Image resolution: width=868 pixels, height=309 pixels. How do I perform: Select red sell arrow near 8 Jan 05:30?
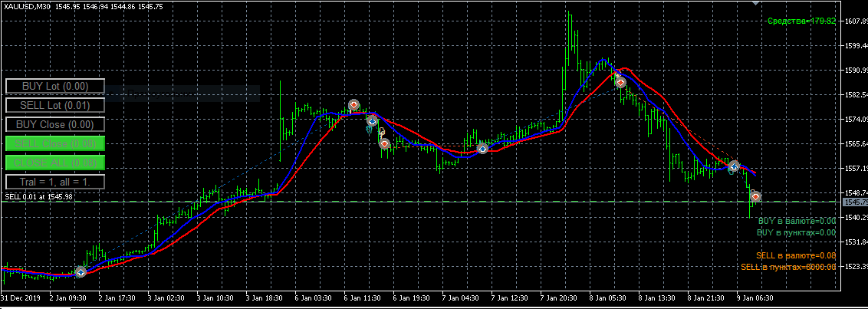pyautogui.click(x=621, y=83)
